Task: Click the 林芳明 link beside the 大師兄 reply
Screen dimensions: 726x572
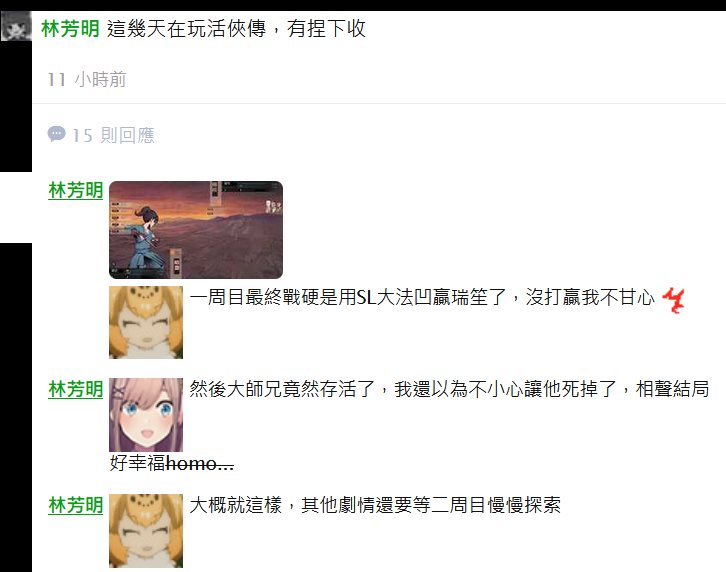Action: point(75,390)
